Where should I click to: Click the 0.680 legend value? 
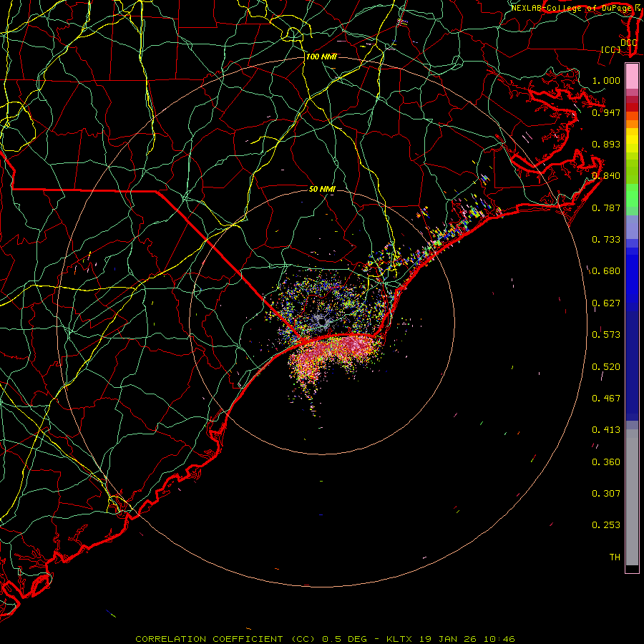pyautogui.click(x=606, y=270)
